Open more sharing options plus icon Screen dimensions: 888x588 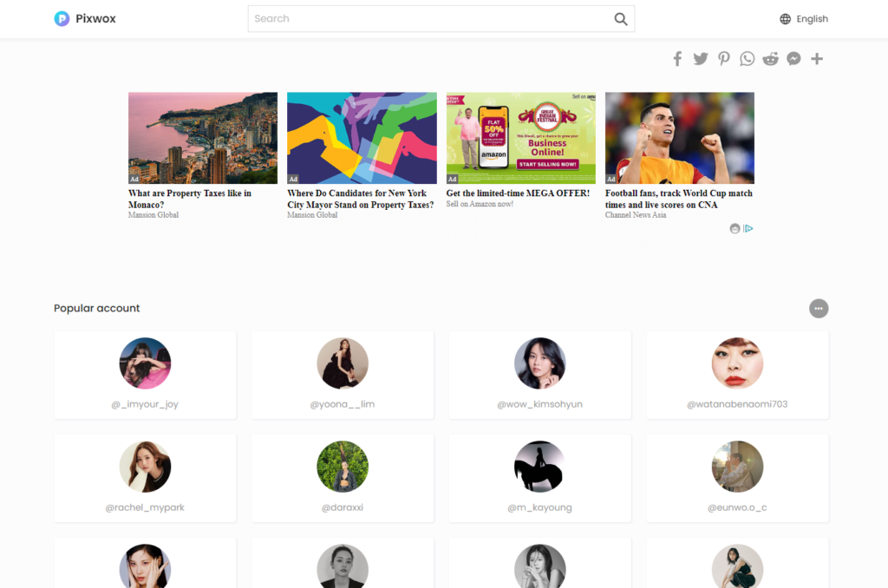(x=817, y=59)
